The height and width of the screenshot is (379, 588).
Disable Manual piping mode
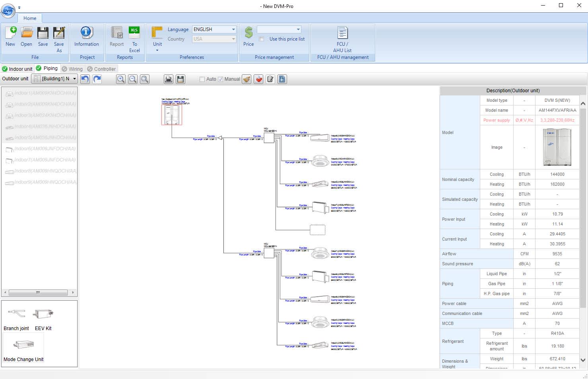pyautogui.click(x=220, y=79)
